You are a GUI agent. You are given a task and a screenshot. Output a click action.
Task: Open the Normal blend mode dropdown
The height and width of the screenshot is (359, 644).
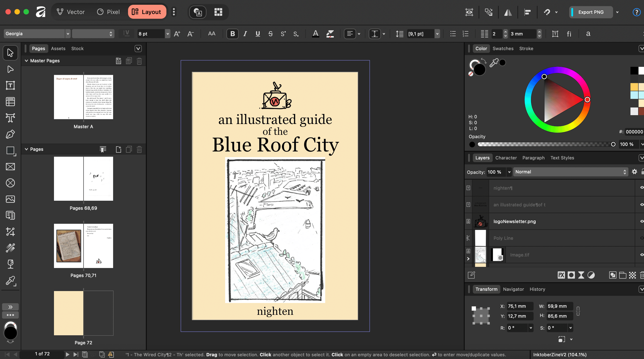coord(570,172)
